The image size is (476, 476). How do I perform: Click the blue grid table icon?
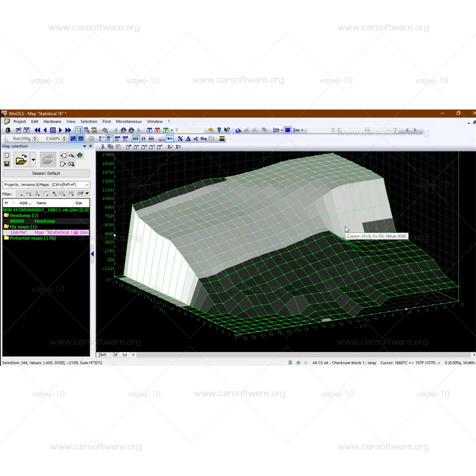(x=53, y=130)
